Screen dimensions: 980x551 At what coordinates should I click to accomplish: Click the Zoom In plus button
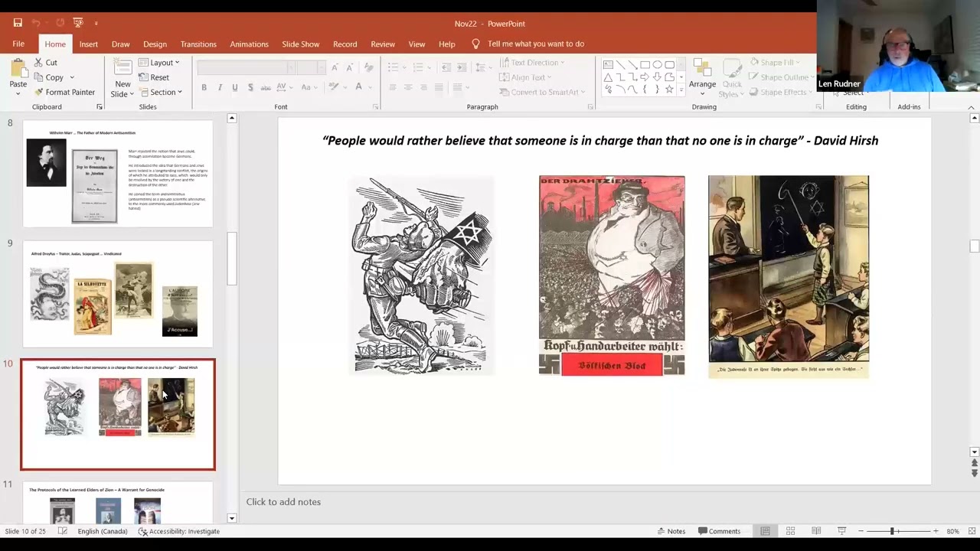point(935,531)
